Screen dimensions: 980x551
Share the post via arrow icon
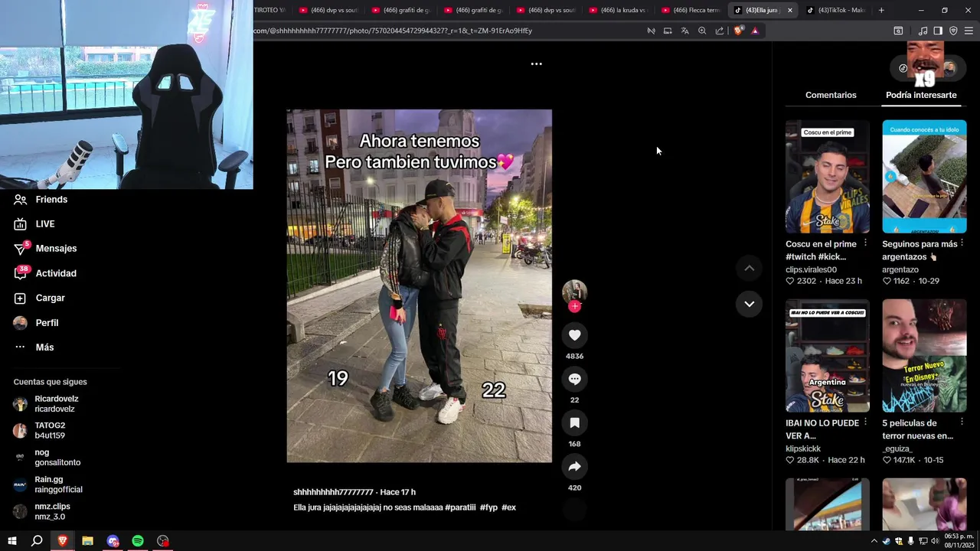[574, 466]
